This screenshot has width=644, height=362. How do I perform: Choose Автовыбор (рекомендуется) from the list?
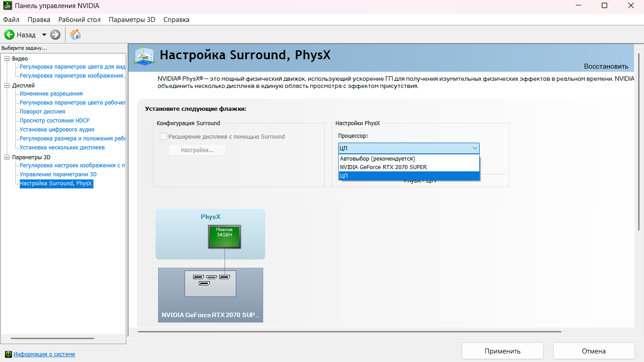(x=409, y=159)
